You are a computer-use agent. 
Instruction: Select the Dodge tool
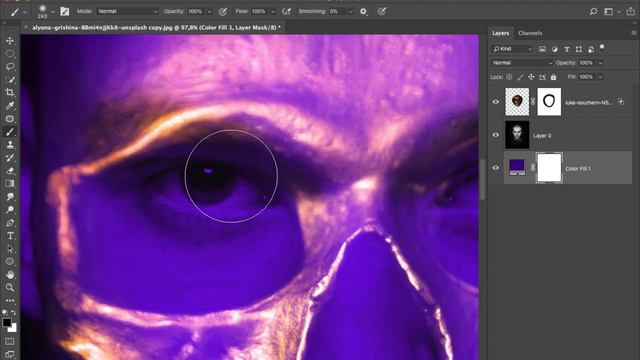coord(10,210)
